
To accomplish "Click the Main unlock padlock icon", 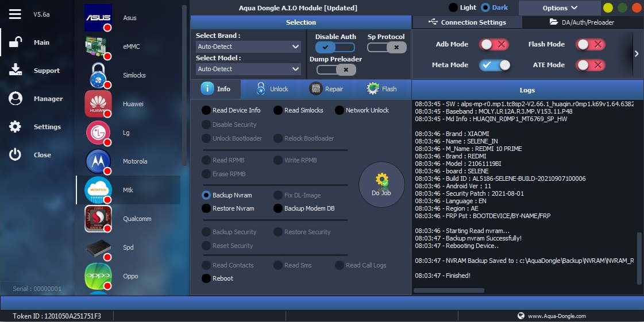I will [x=15, y=42].
